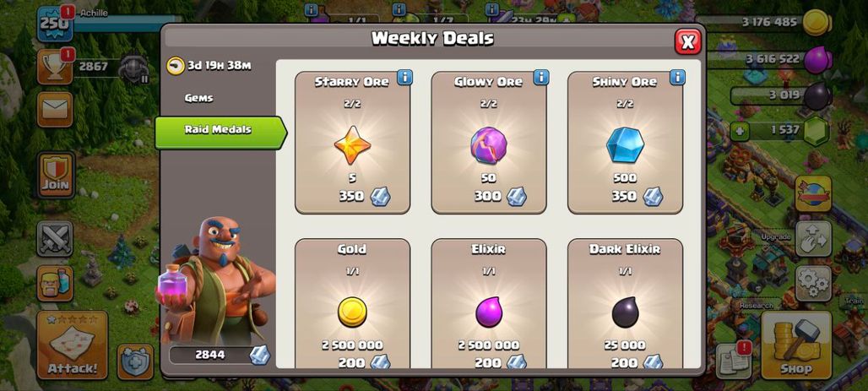Open the crossed swords war icon
The width and height of the screenshot is (868, 391).
tap(55, 239)
